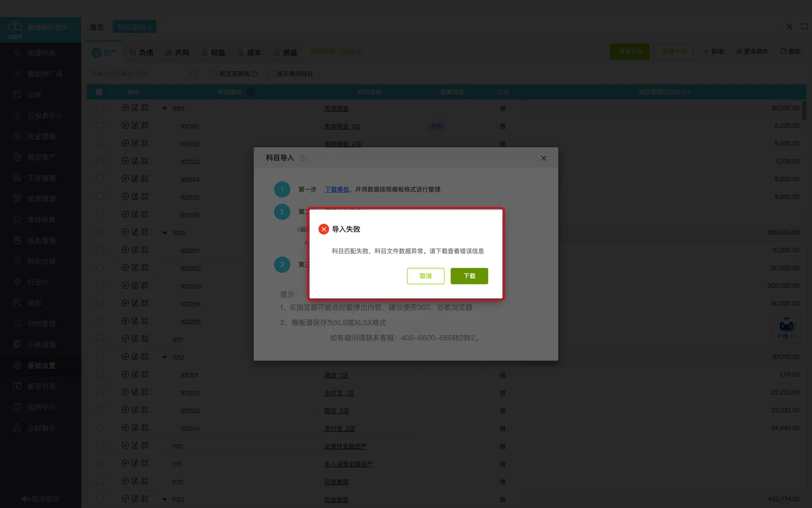
Task: Open the help icon beside 科目导入
Action: pyautogui.click(x=303, y=158)
